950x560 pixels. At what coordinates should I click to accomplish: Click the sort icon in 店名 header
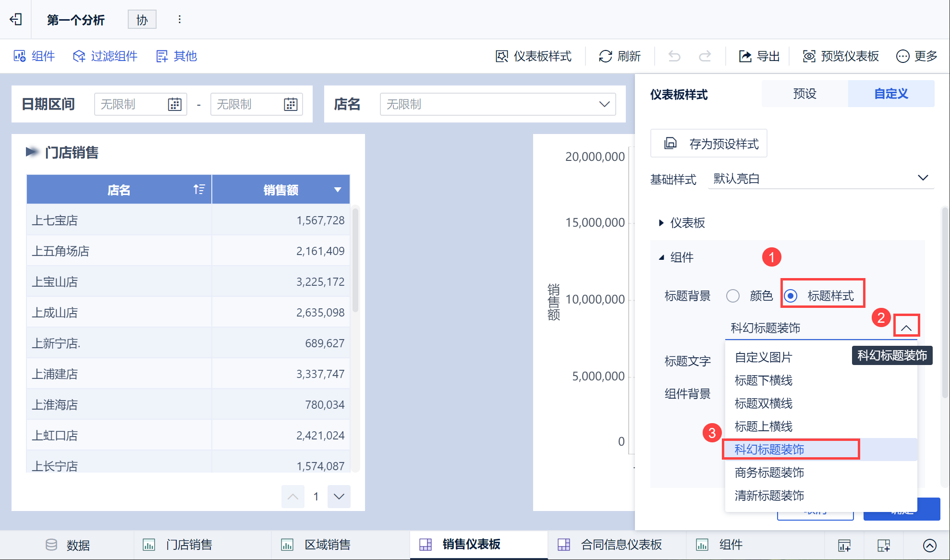[199, 190]
